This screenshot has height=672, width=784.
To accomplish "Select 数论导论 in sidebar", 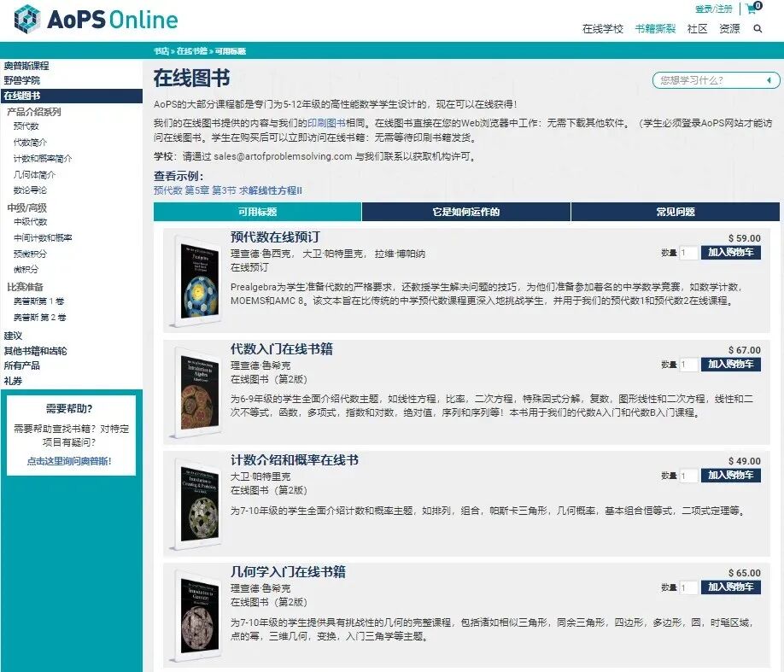I will coord(30,190).
